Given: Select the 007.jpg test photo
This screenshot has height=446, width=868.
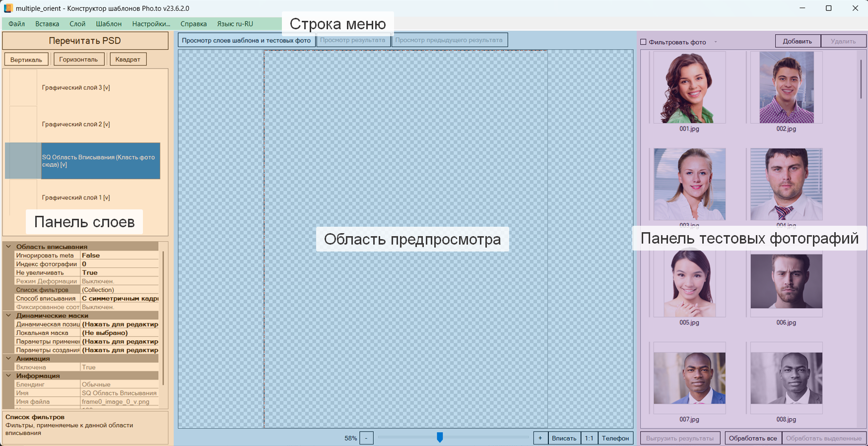Looking at the screenshot, I should [689, 378].
